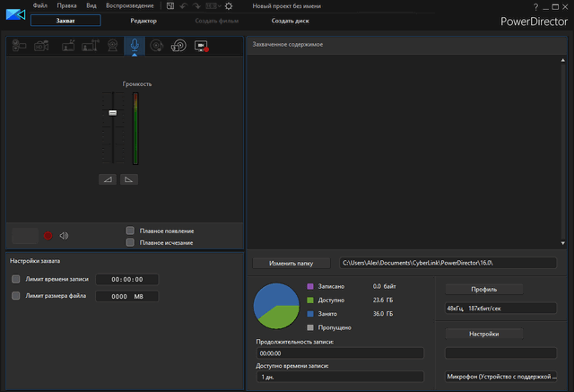Enable the Плавное исчезание checkbox

(130, 242)
